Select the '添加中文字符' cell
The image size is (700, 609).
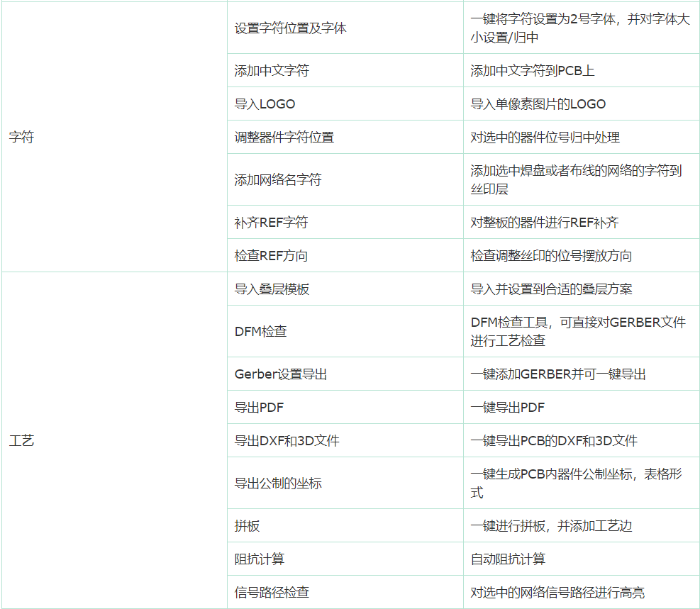[345, 70]
